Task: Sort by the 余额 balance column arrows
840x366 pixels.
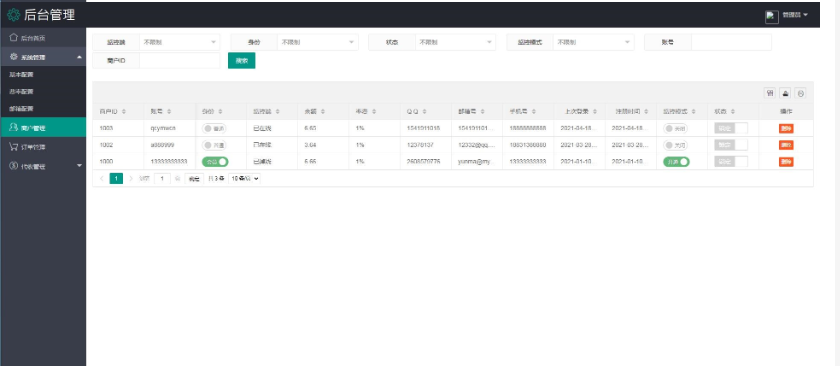Action: pyautogui.click(x=322, y=112)
